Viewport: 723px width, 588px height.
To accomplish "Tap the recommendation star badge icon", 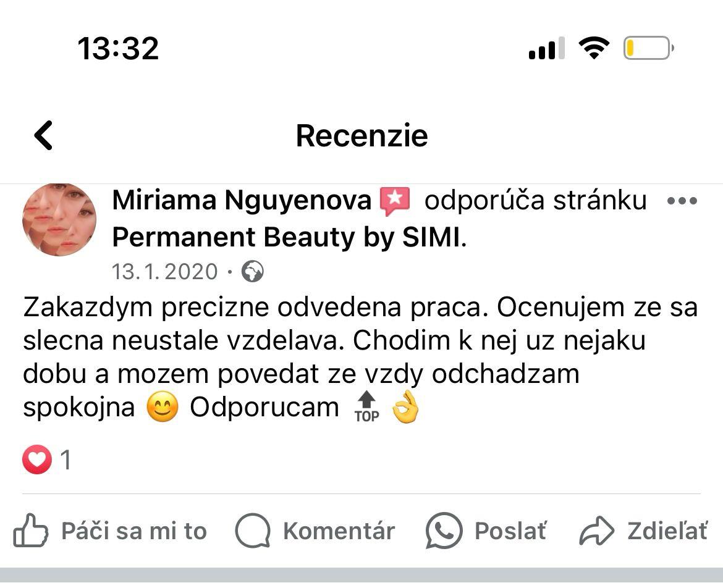I will [x=394, y=201].
